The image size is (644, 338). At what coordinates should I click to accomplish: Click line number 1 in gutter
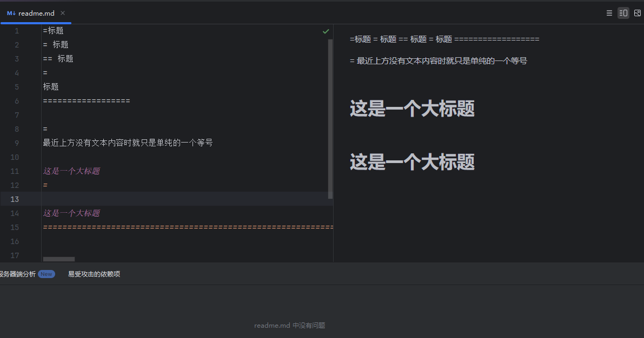pos(17,31)
